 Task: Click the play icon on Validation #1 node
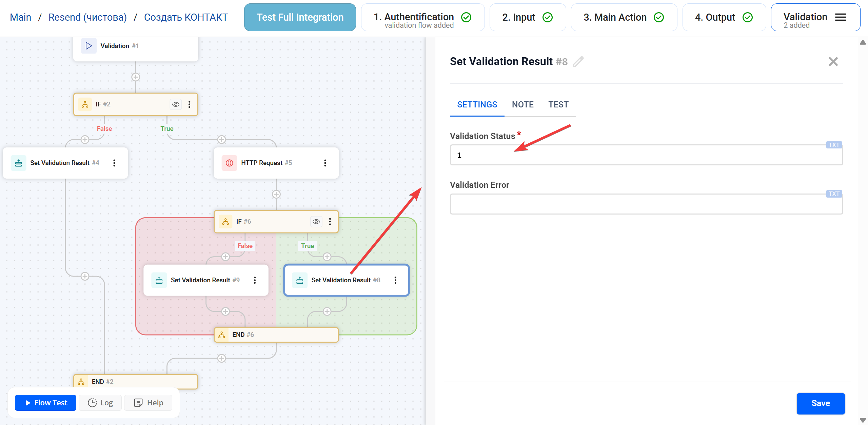[88, 45]
